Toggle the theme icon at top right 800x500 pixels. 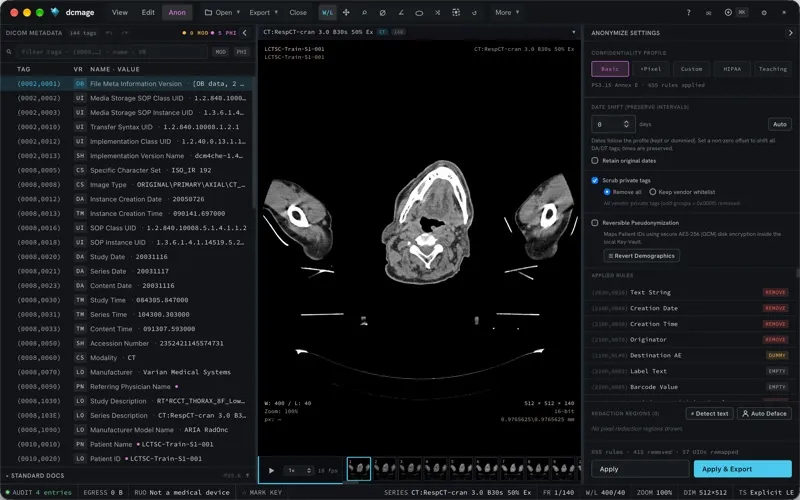(784, 13)
